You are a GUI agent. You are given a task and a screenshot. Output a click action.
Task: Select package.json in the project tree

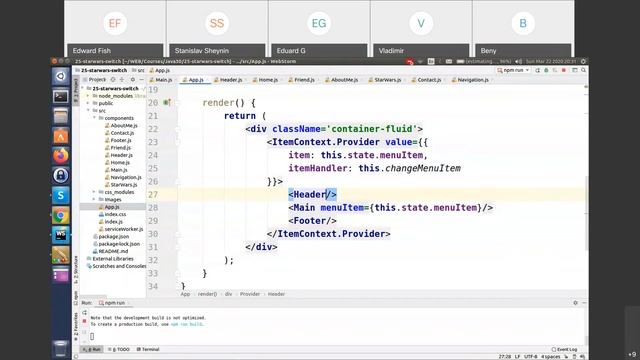tap(113, 236)
